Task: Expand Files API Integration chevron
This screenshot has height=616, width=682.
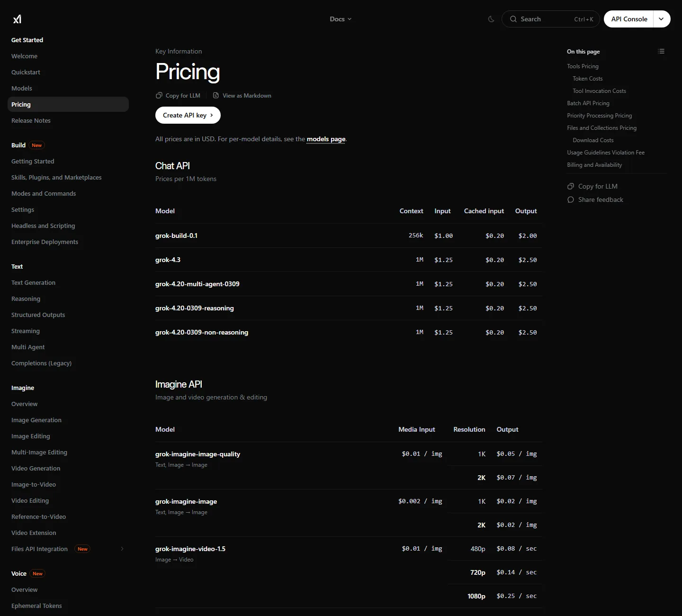Action: 122,549
